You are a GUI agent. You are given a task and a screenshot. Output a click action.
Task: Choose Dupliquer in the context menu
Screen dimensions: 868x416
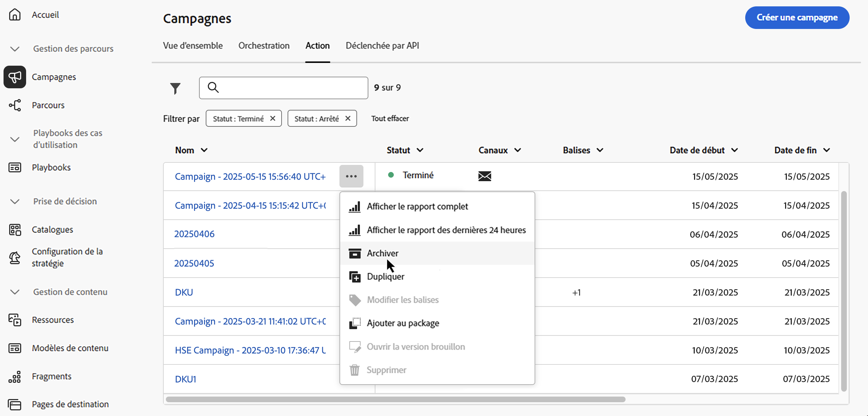click(385, 277)
